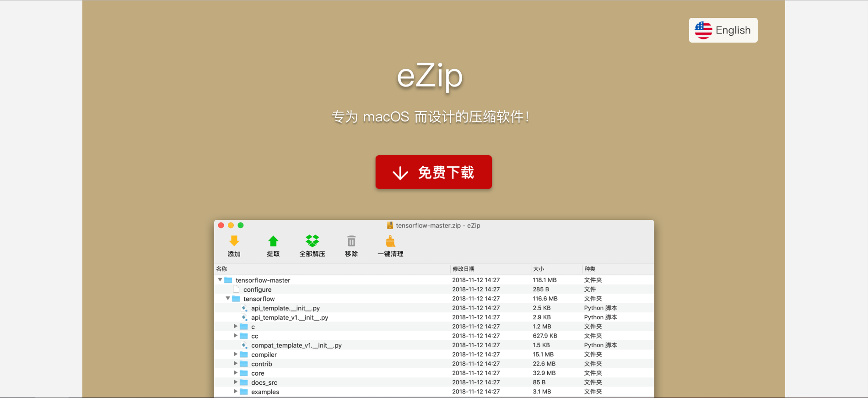This screenshot has width=868, height=398.
Task: Click the core folder icon
Action: (244, 373)
